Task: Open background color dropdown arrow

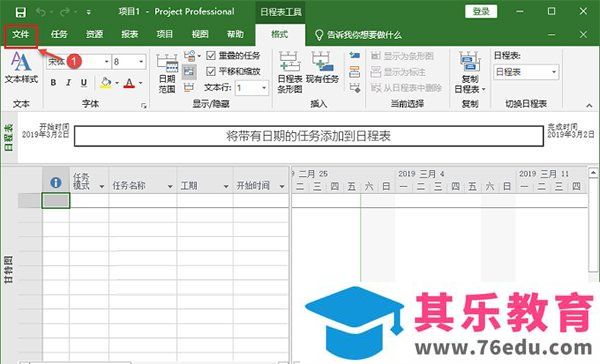Action: click(x=117, y=83)
